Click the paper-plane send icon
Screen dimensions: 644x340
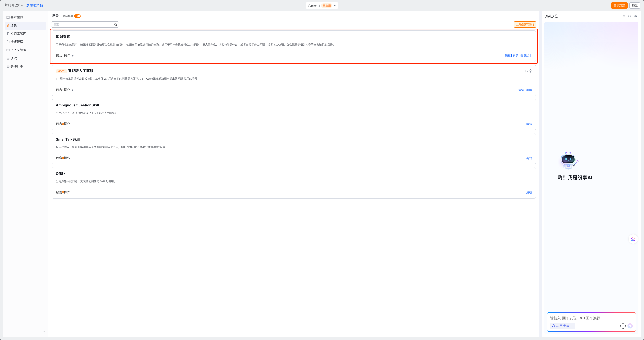click(630, 326)
